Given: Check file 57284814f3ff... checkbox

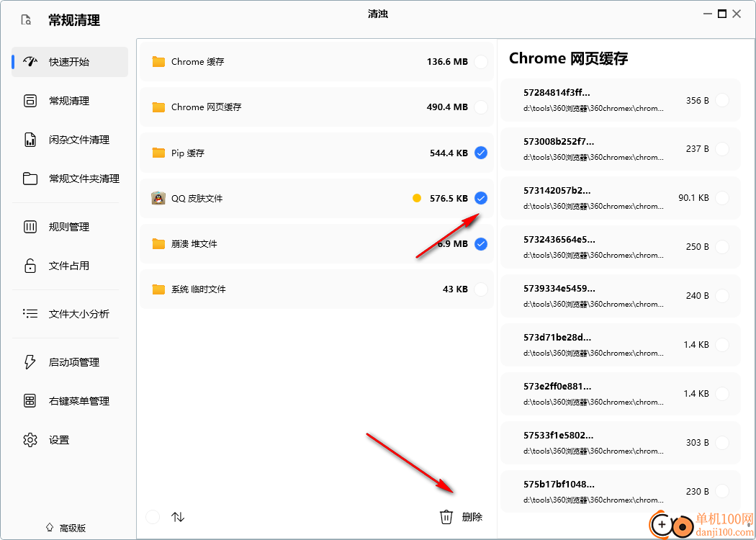Looking at the screenshot, I should (721, 100).
